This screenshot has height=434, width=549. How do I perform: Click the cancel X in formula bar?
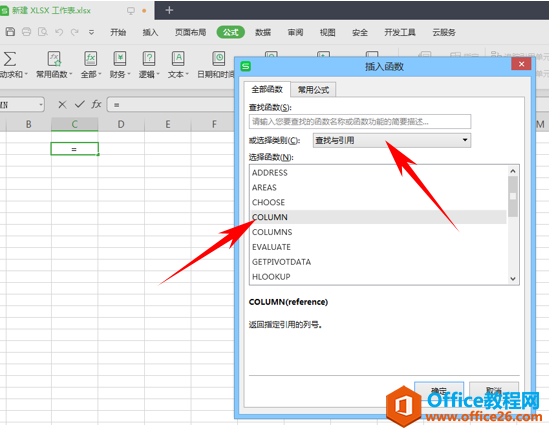[62, 104]
